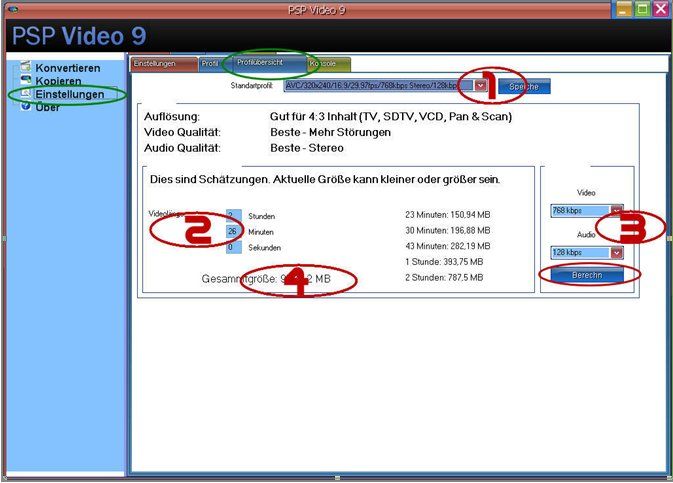This screenshot has width=673, height=483.
Task: Click the '23 Minuten: 150,94 MB' estimate
Action: point(447,215)
